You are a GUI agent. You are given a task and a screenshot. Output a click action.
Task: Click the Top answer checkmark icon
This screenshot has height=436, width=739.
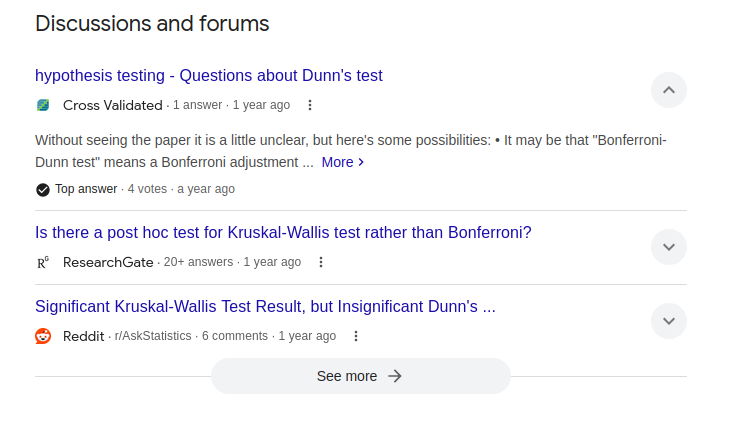pos(43,189)
